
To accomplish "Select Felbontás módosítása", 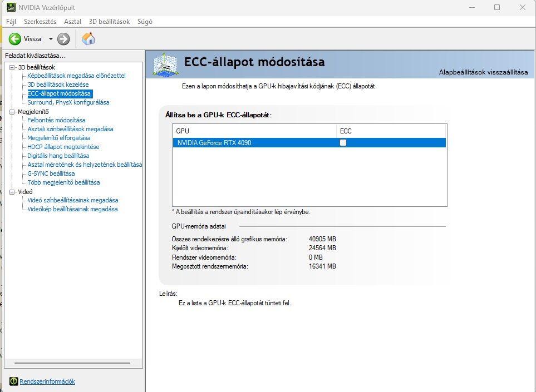I will pyautogui.click(x=56, y=120).
